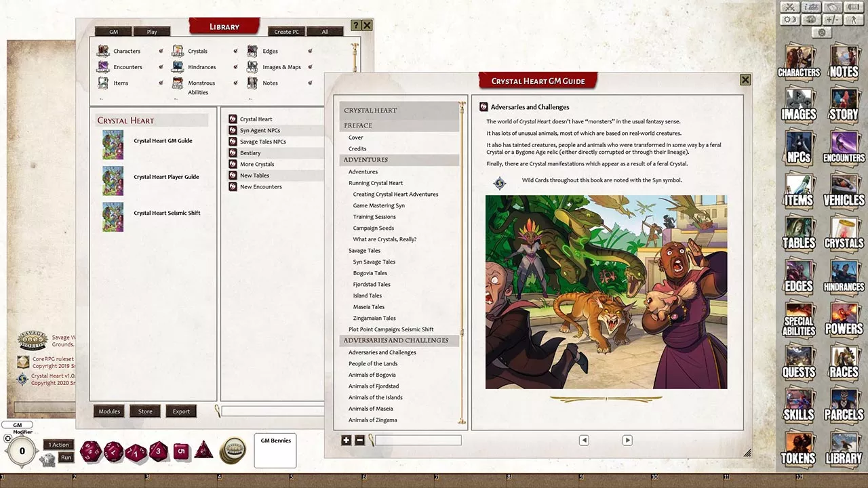Click the sidebar Library icon
The width and height of the screenshot is (868, 488).
844,448
